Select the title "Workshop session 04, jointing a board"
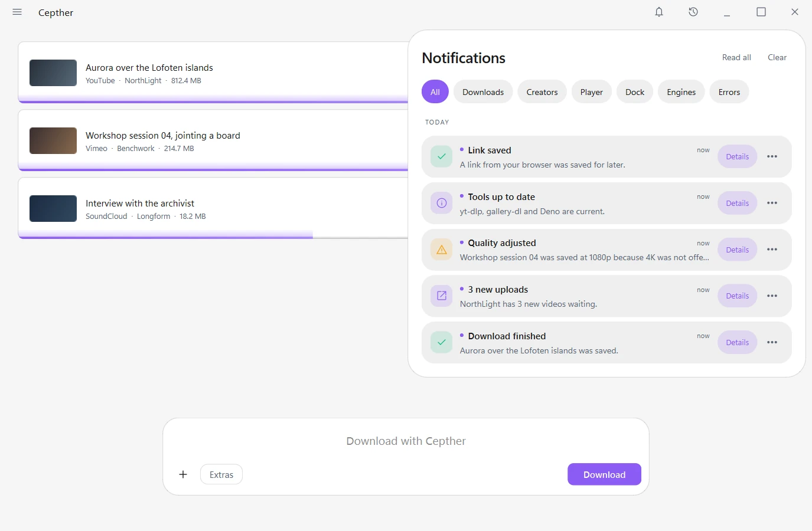Image resolution: width=812 pixels, height=531 pixels. [163, 135]
